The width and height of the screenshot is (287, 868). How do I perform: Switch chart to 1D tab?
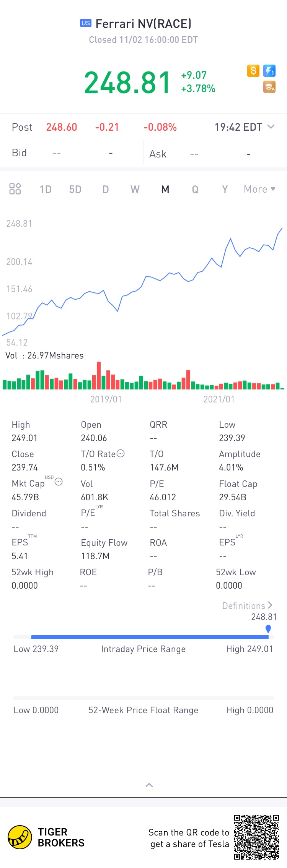[x=46, y=189]
